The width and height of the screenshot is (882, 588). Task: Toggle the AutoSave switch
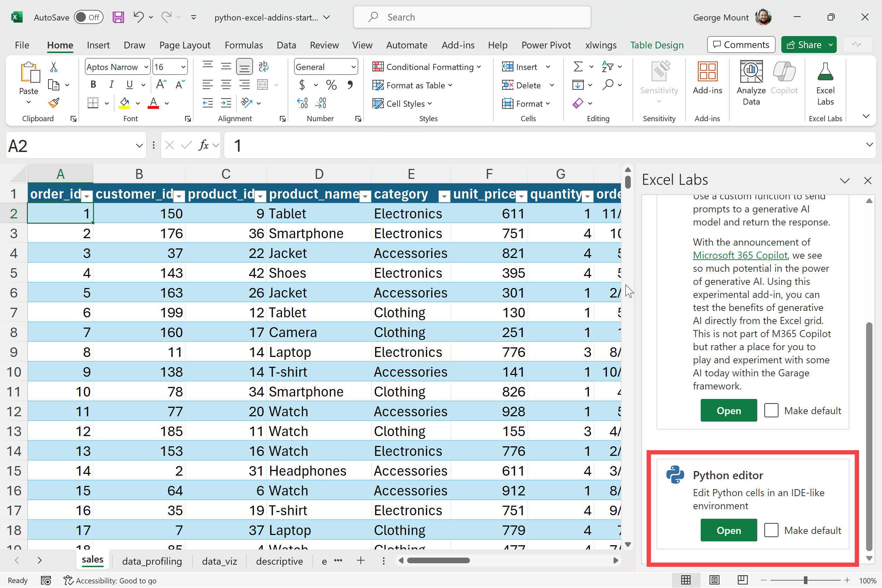pyautogui.click(x=88, y=17)
